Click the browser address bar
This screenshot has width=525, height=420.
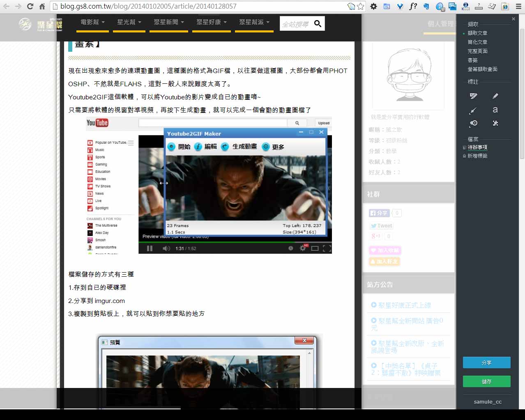(x=201, y=6)
